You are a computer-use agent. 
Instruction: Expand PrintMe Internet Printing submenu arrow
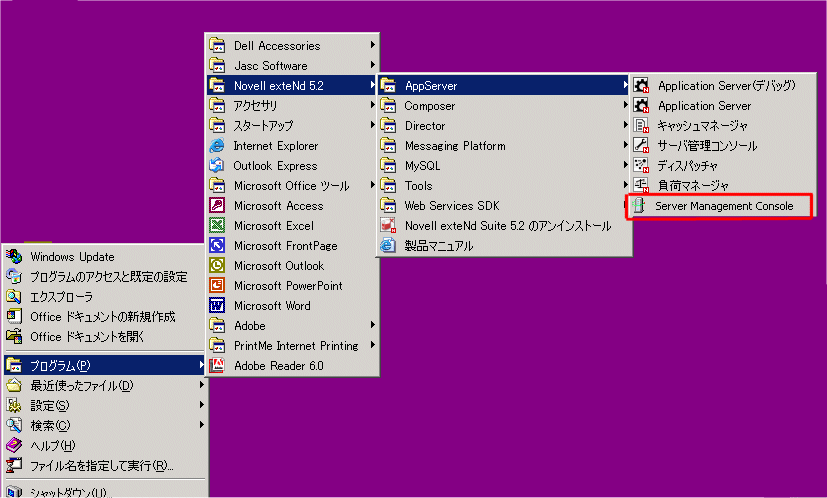[x=372, y=345]
